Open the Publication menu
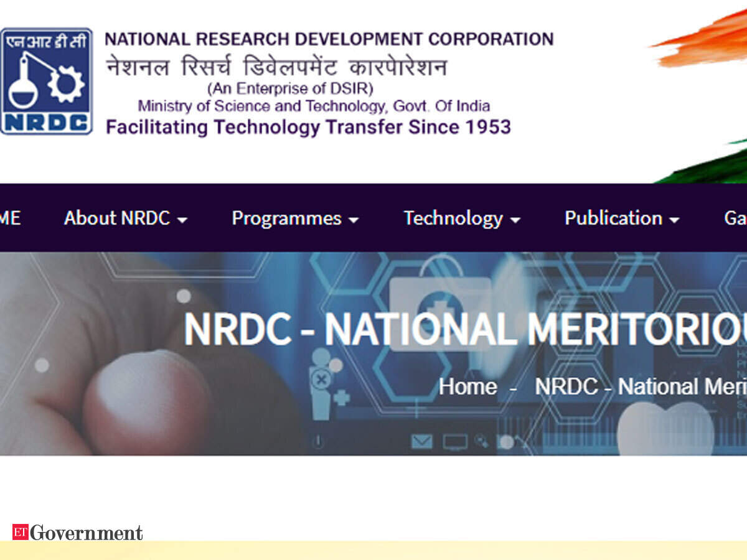747x560 pixels. click(613, 218)
